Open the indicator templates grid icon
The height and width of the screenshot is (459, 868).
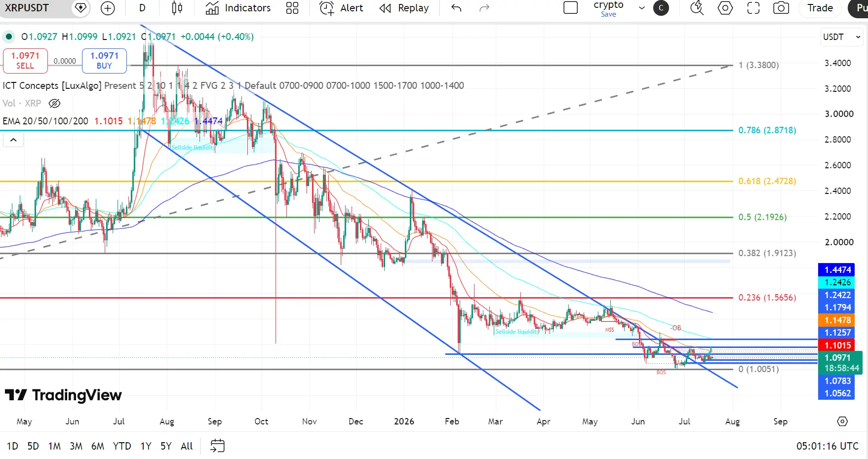[292, 8]
